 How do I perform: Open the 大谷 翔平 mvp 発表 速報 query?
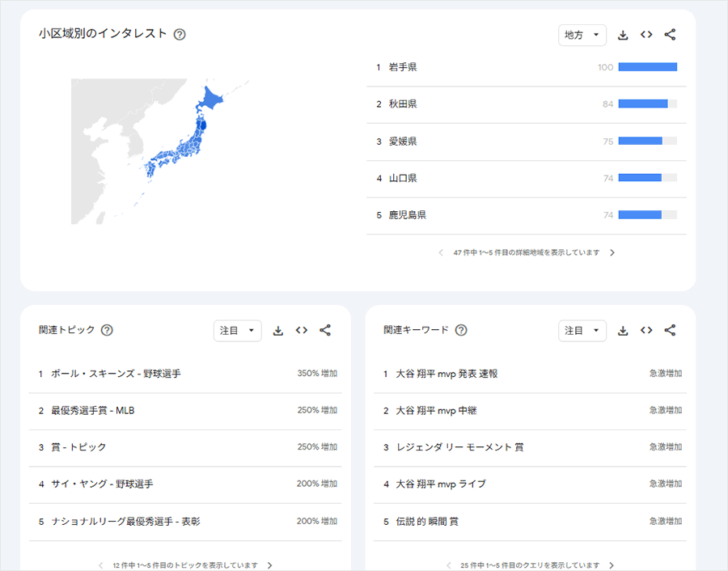pos(447,374)
